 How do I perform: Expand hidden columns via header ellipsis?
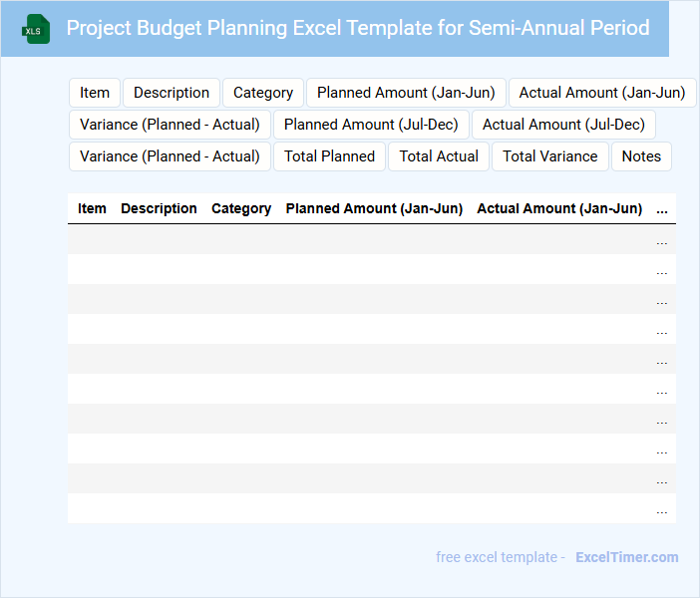[x=661, y=209]
